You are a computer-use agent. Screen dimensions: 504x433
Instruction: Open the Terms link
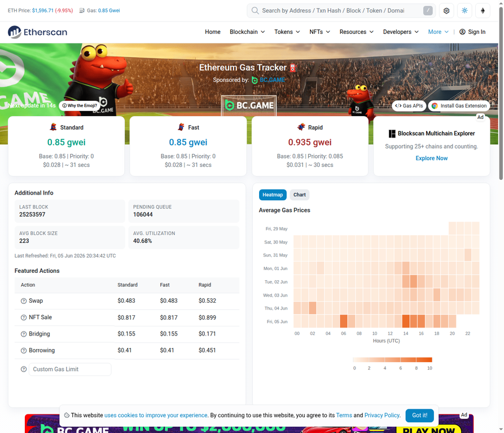click(344, 416)
